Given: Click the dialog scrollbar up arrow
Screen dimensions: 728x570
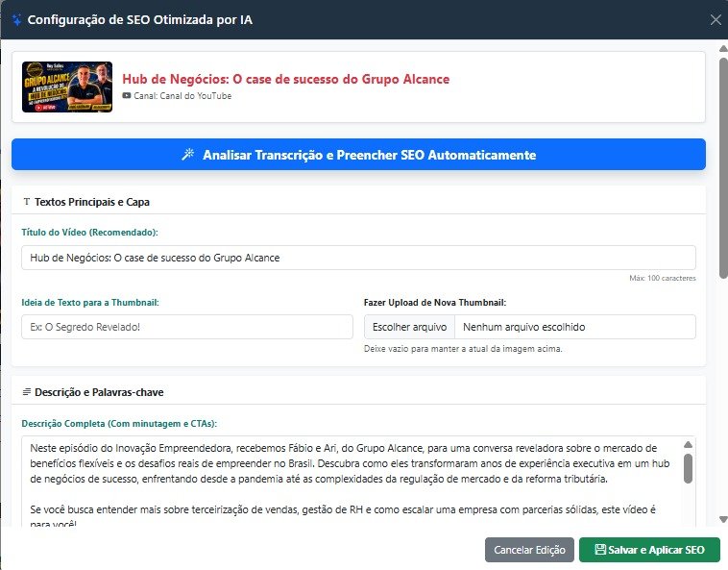Looking at the screenshot, I should coord(723,49).
